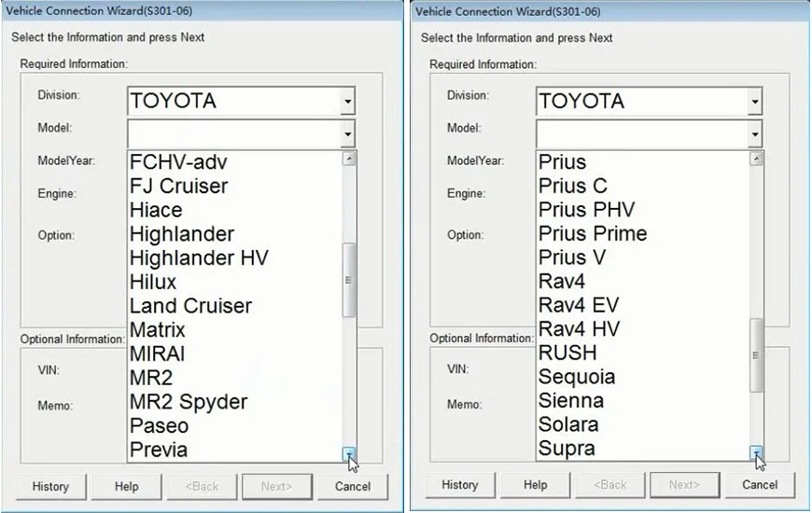
Task: Click scroll-up arrow in left model list
Action: click(349, 159)
